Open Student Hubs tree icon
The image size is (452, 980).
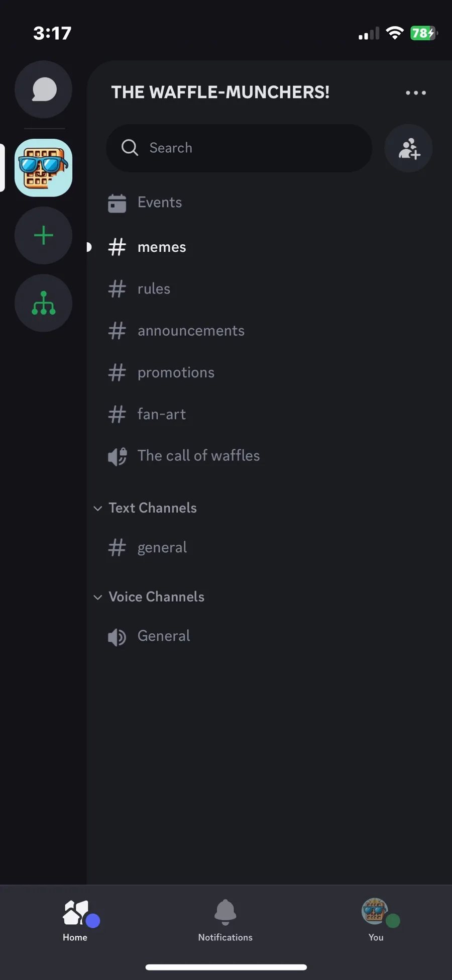[x=44, y=303]
